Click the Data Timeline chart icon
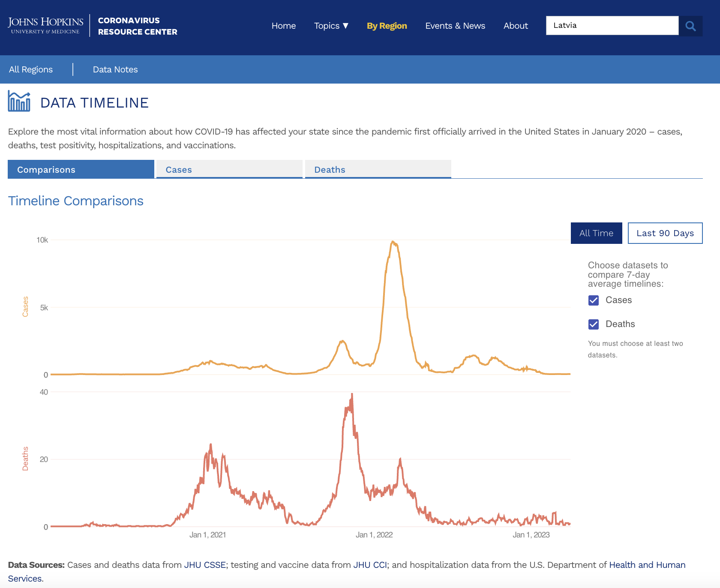This screenshot has width=720, height=588. (x=19, y=102)
